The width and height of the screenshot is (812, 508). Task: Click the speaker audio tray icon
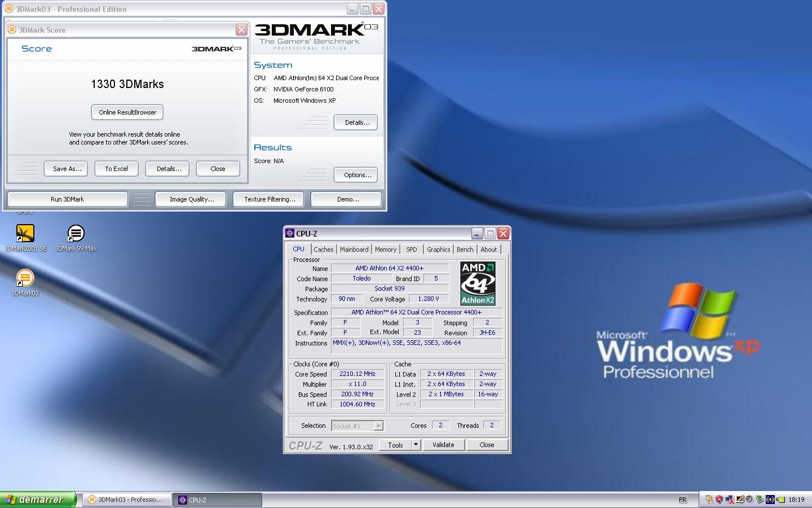click(749, 500)
